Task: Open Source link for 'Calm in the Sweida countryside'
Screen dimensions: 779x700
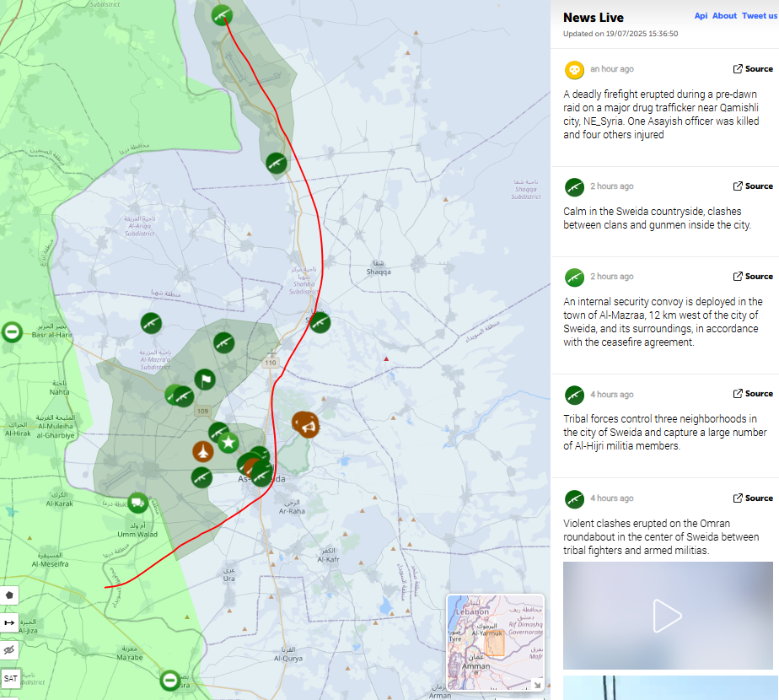Action: point(753,186)
